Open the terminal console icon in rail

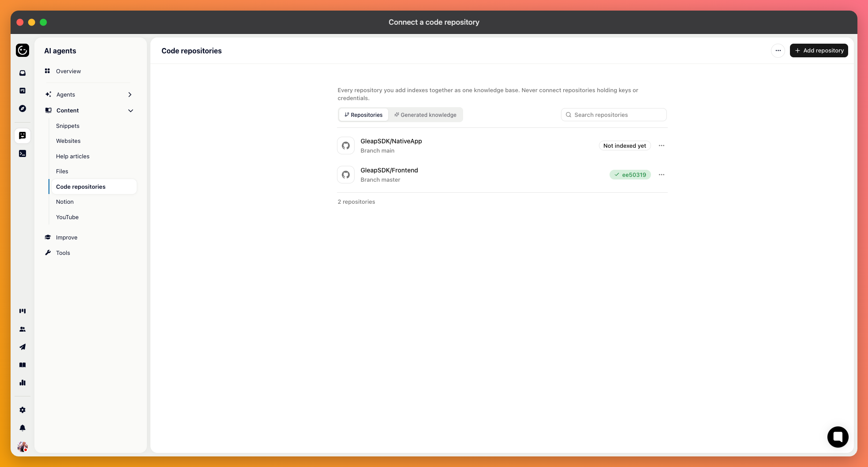[x=22, y=153]
